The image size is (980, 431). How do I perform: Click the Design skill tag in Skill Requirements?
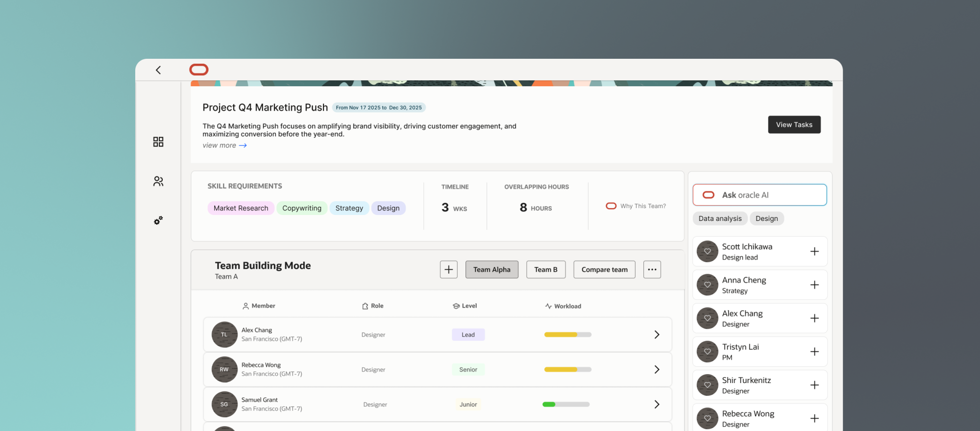pos(389,208)
